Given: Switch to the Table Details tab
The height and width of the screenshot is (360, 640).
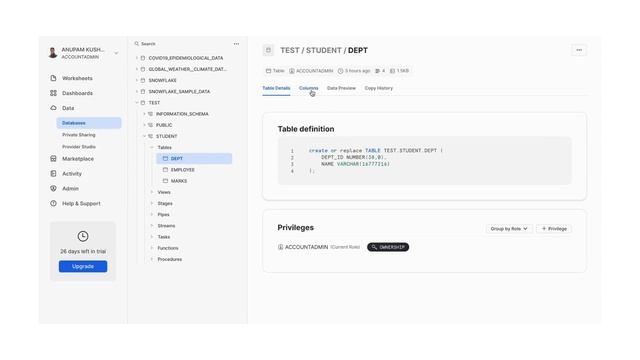Looking at the screenshot, I should [276, 88].
